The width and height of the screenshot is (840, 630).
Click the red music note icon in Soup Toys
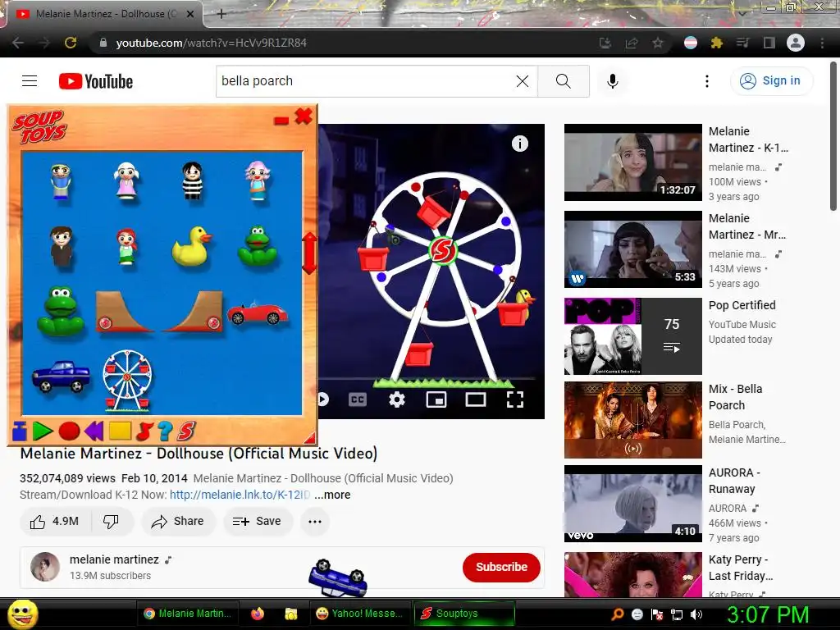(144, 431)
